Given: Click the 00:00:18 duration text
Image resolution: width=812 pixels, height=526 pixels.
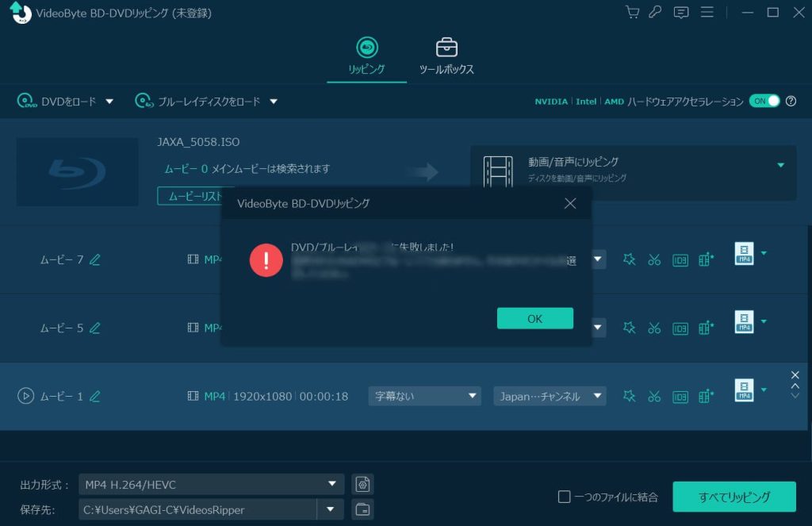Looking at the screenshot, I should tap(324, 397).
